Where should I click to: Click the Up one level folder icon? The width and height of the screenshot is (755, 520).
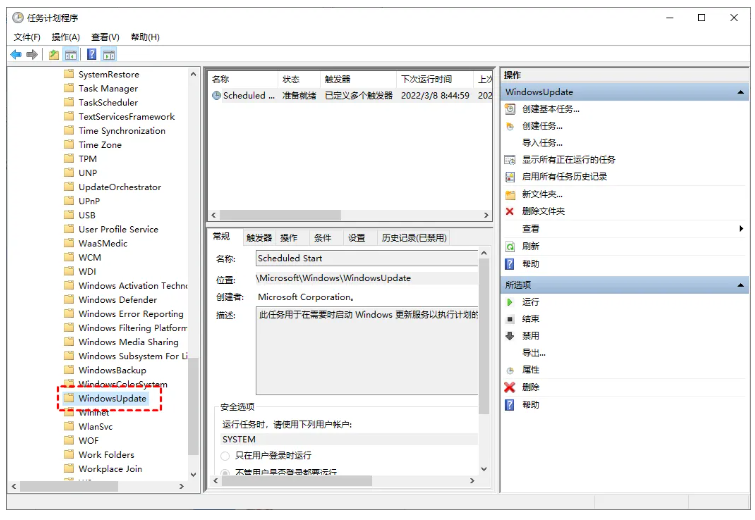tap(53, 55)
